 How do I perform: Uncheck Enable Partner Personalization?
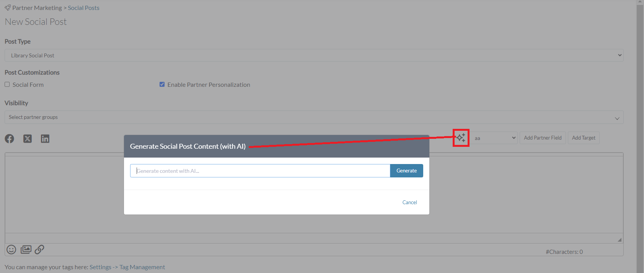tap(162, 84)
